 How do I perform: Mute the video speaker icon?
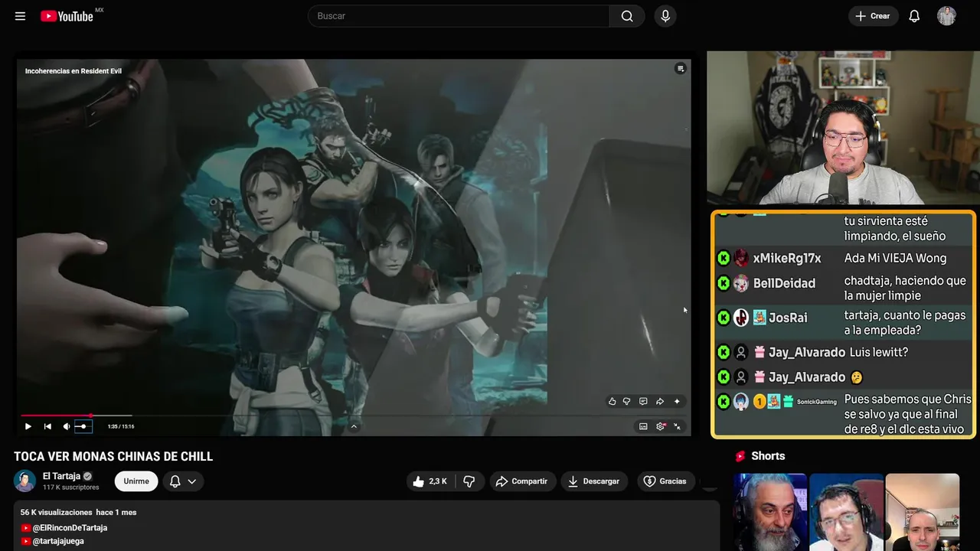click(x=67, y=426)
